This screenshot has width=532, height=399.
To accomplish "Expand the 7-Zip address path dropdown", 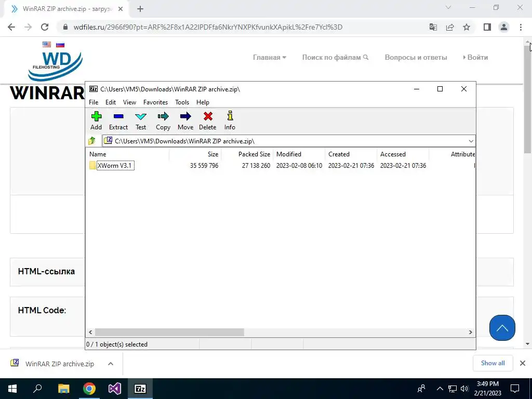I will (471, 141).
